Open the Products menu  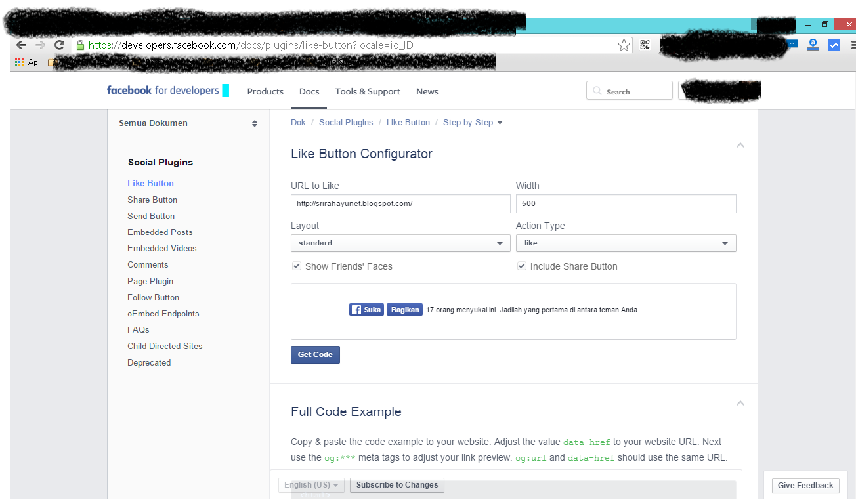(x=265, y=91)
